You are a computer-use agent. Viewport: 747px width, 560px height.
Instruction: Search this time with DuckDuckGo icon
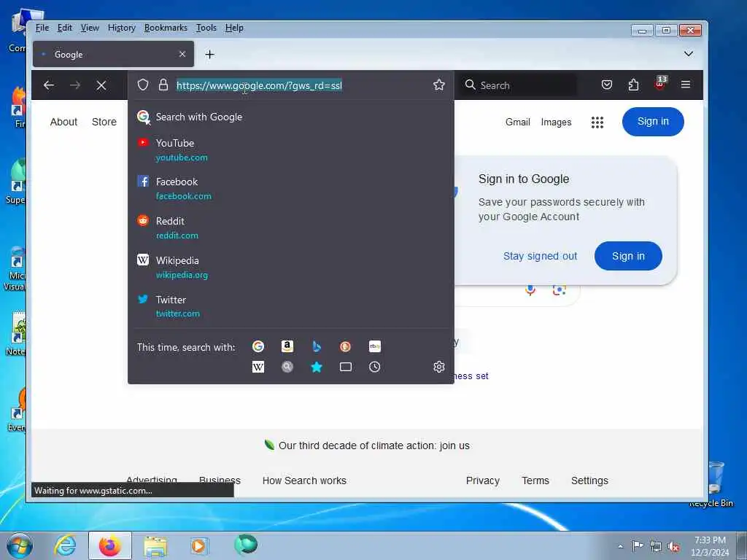(345, 346)
